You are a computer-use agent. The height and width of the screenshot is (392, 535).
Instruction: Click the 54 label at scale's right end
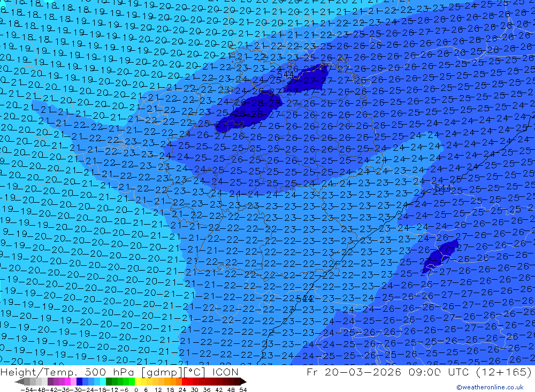[243, 390]
